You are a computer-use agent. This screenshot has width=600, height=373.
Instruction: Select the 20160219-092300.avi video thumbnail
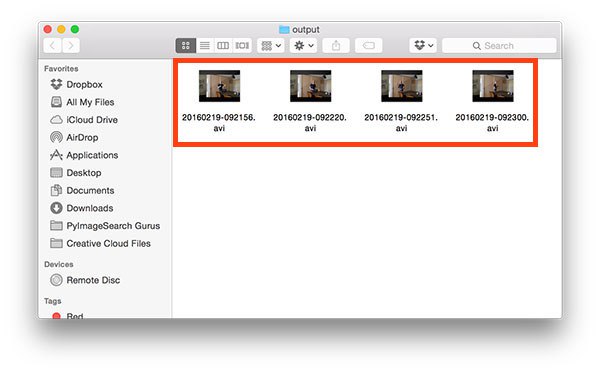coord(493,86)
